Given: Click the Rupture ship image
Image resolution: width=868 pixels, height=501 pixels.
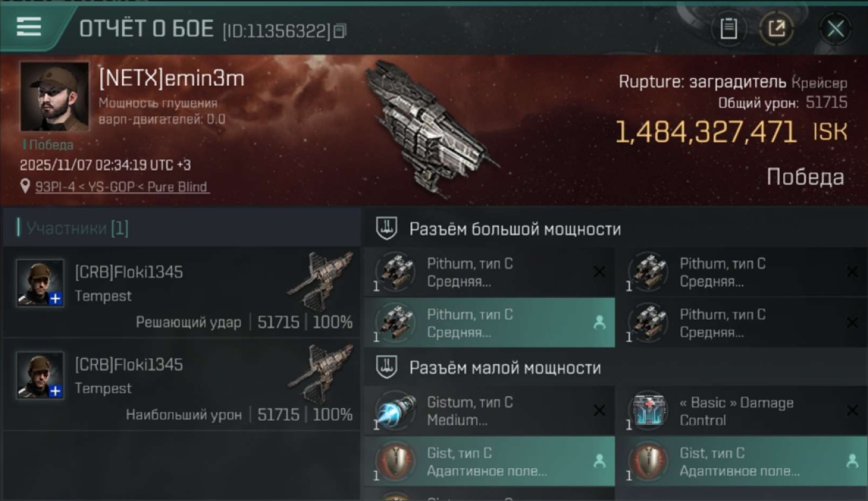Looking at the screenshot, I should tap(431, 127).
